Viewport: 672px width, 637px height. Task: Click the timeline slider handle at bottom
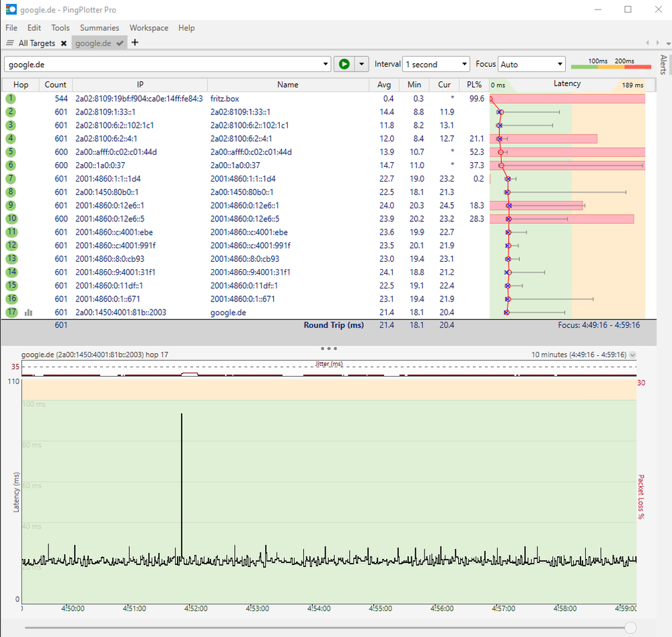click(x=630, y=627)
